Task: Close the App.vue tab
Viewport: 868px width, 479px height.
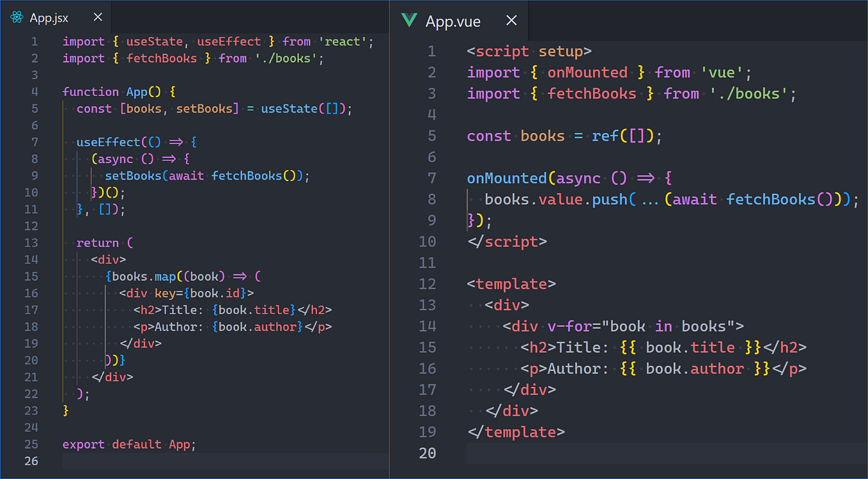Action: [x=511, y=20]
